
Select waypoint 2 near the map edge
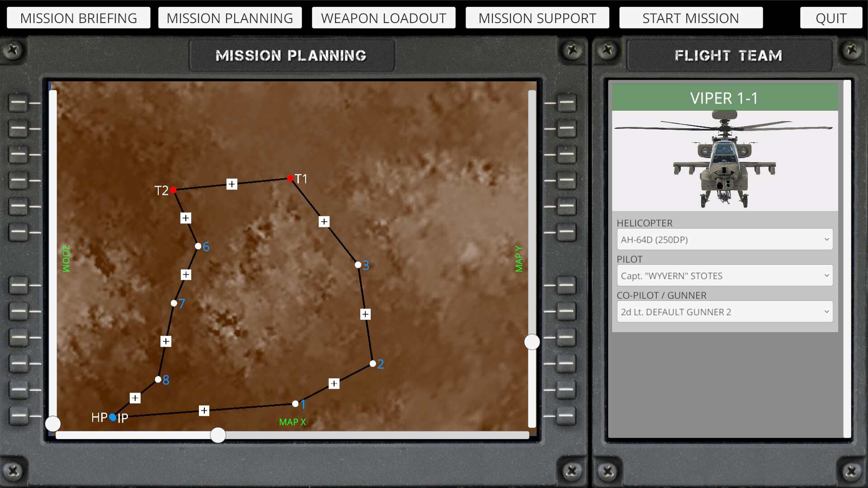click(x=372, y=363)
